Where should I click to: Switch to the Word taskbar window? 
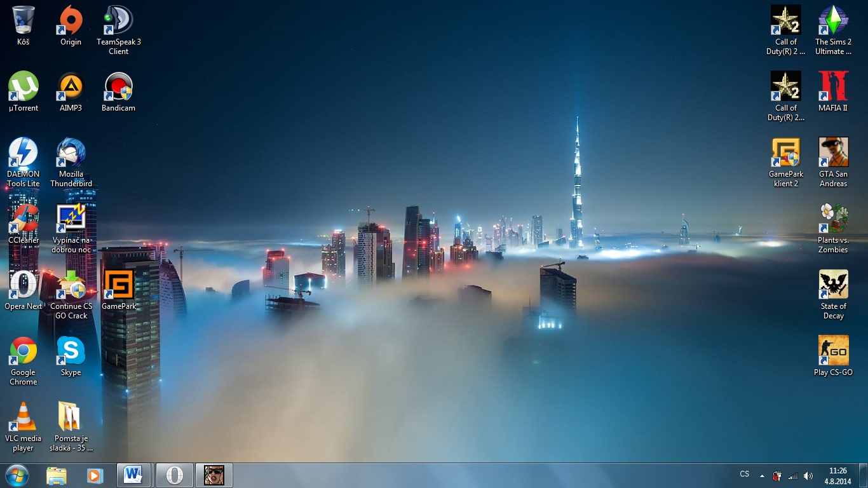pos(133,475)
